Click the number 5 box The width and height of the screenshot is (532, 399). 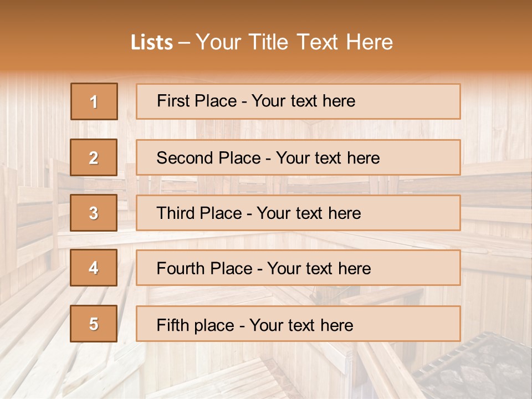[94, 324]
